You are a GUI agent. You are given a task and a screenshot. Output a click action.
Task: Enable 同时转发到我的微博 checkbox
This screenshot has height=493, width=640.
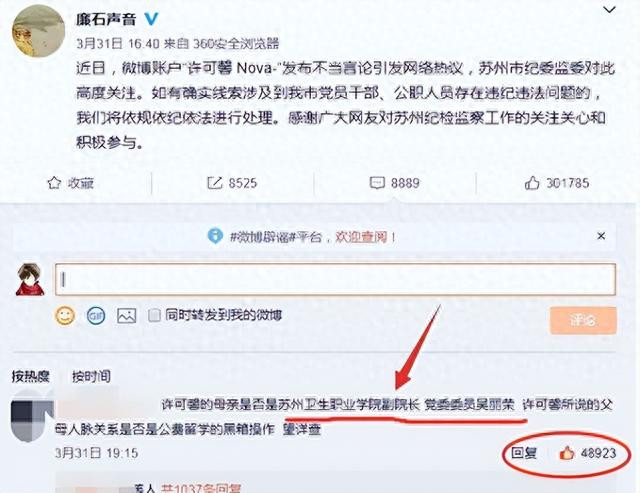click(x=154, y=315)
